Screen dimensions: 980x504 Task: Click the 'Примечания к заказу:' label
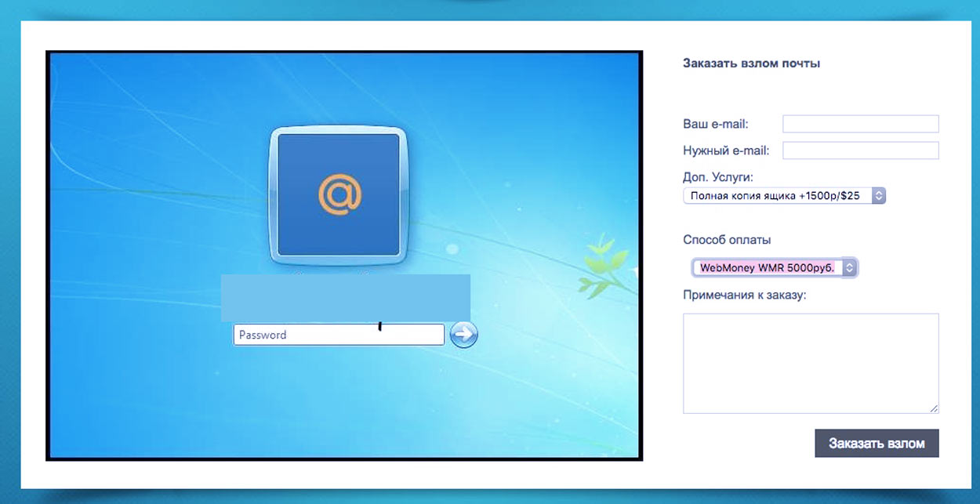pos(745,295)
